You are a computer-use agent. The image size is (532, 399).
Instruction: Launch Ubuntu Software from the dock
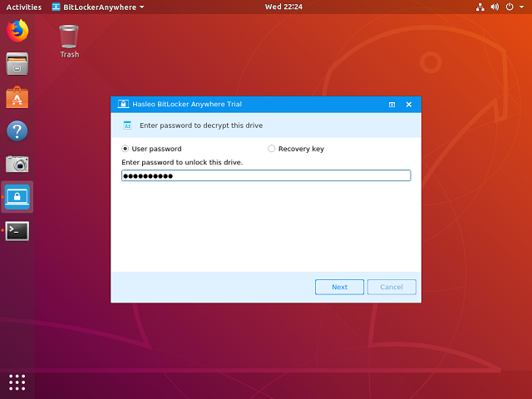coord(17,97)
